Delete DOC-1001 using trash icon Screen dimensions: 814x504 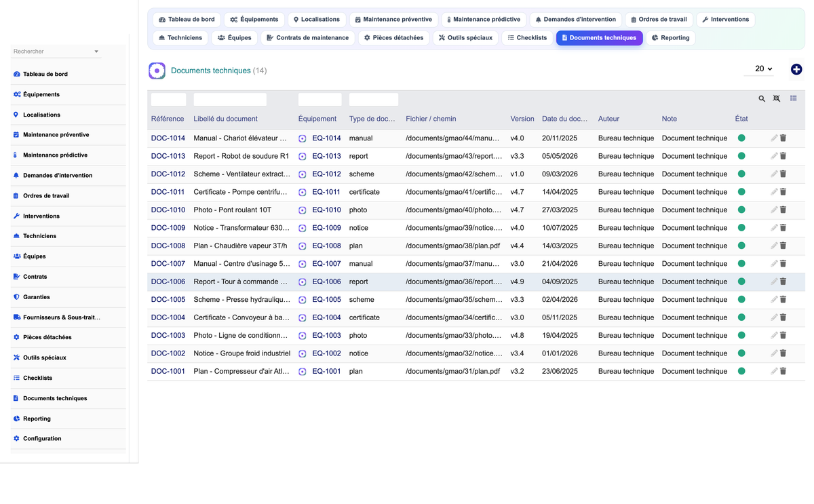coord(783,371)
